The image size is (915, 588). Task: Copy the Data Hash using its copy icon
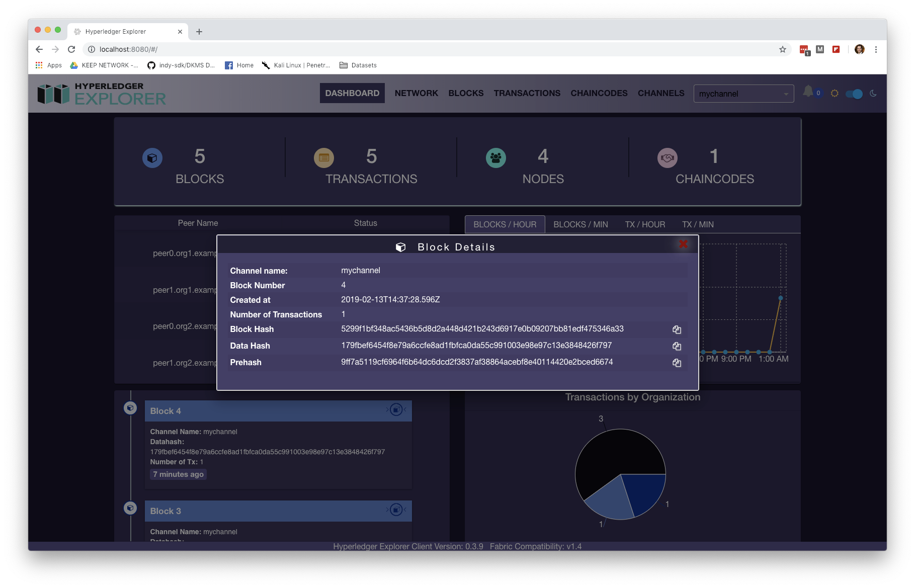click(x=677, y=346)
